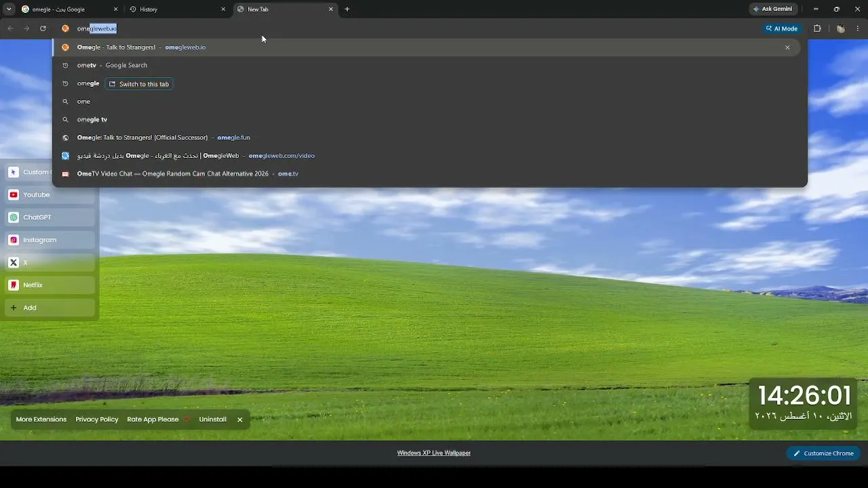The width and height of the screenshot is (868, 488).
Task: Open the Youtube shortcut
Action: 50,195
